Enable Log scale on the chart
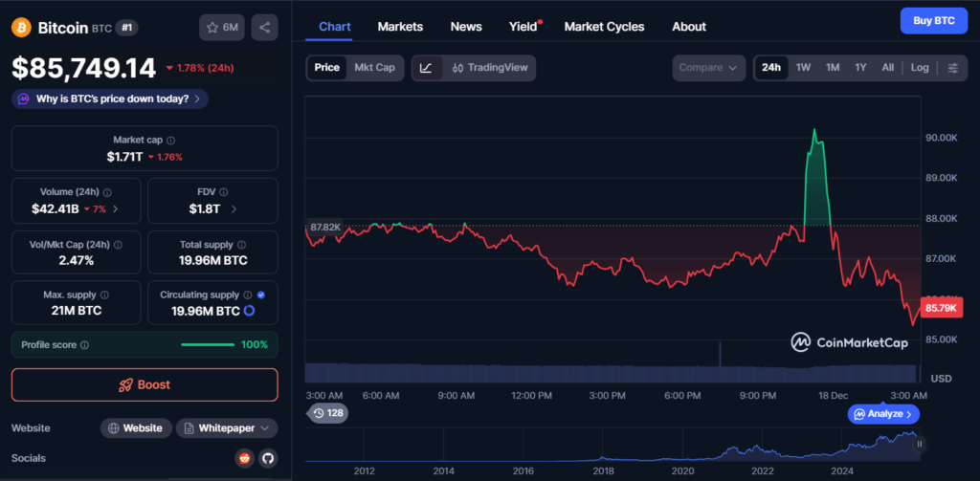Image resolution: width=980 pixels, height=481 pixels. tap(920, 68)
